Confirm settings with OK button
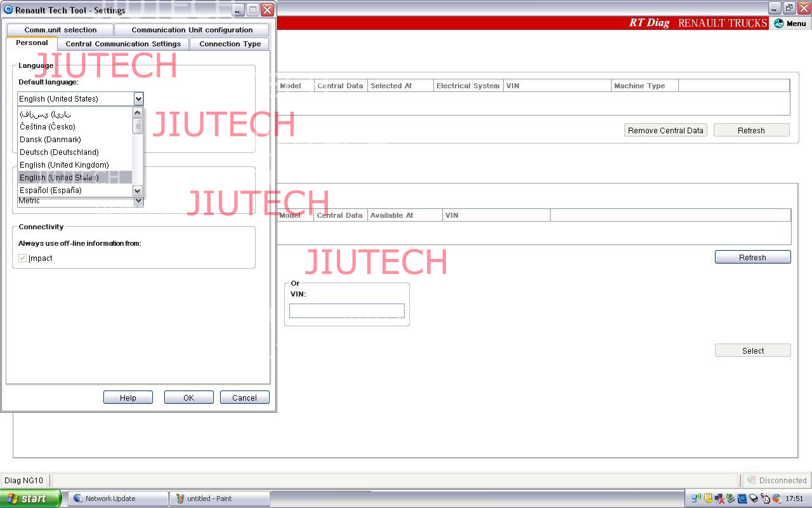 pos(188,398)
